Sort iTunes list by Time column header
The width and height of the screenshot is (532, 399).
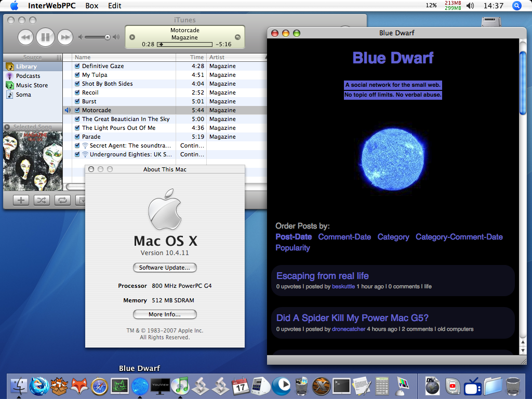click(191, 57)
